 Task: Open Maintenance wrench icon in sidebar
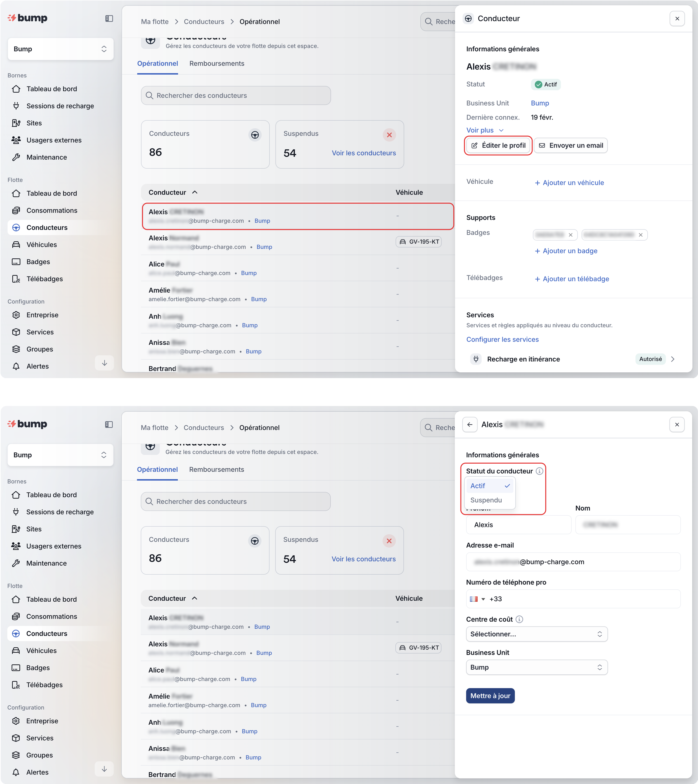click(x=16, y=157)
